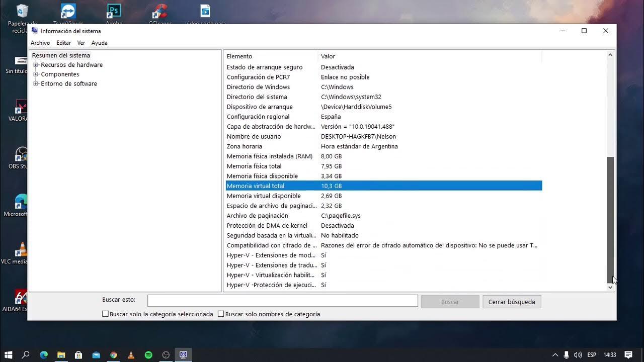Click the 'Buscar' search button
The image size is (644, 362).
click(449, 301)
